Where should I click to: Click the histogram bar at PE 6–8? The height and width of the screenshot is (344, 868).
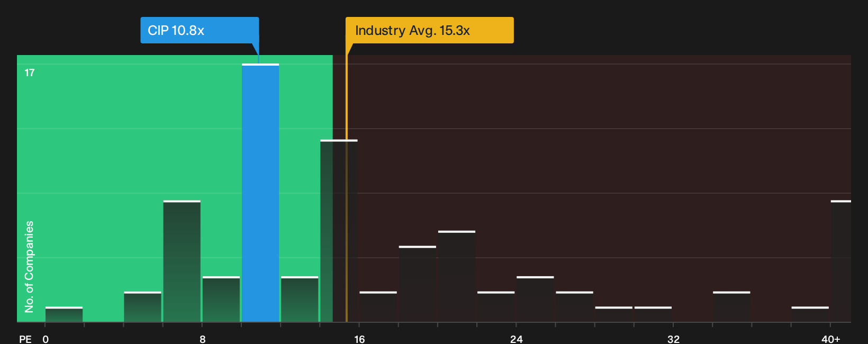pyautogui.click(x=182, y=261)
